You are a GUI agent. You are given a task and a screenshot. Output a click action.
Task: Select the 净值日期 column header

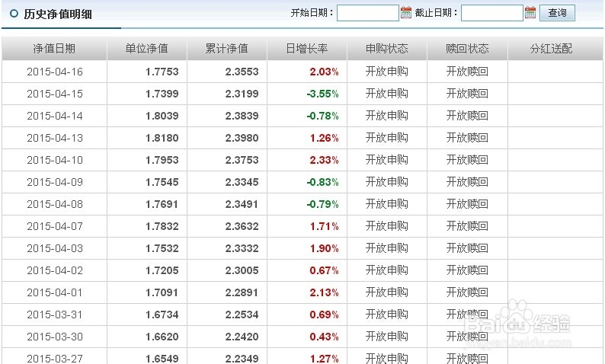[x=54, y=48]
